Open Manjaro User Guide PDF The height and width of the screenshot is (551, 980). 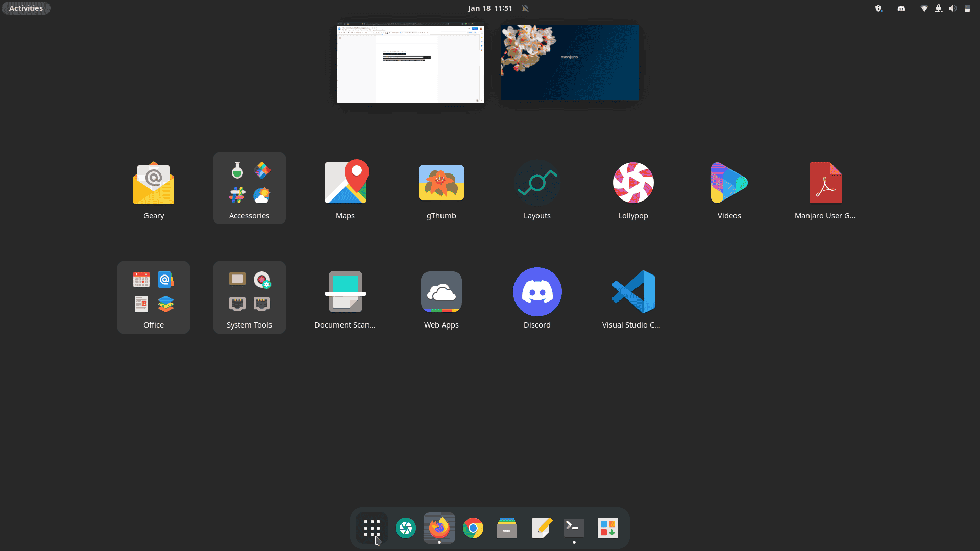coord(825,188)
